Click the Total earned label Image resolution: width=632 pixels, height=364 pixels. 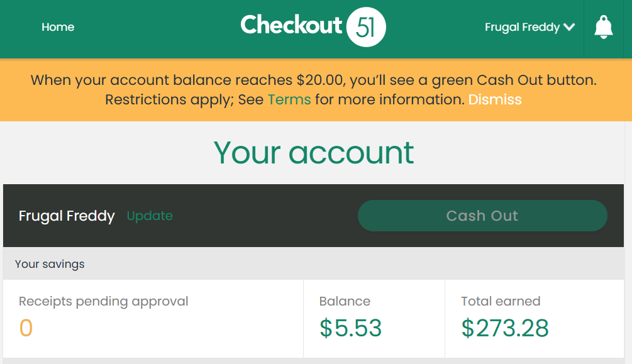(501, 301)
